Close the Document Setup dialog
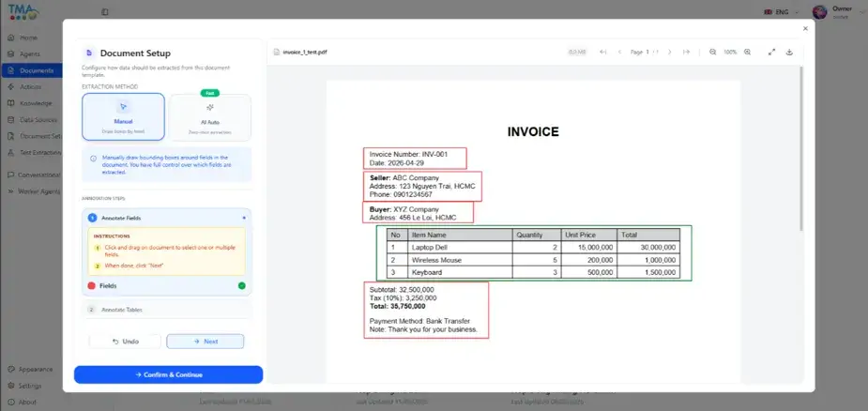Viewport: 868px width, 411px height. 805,28
